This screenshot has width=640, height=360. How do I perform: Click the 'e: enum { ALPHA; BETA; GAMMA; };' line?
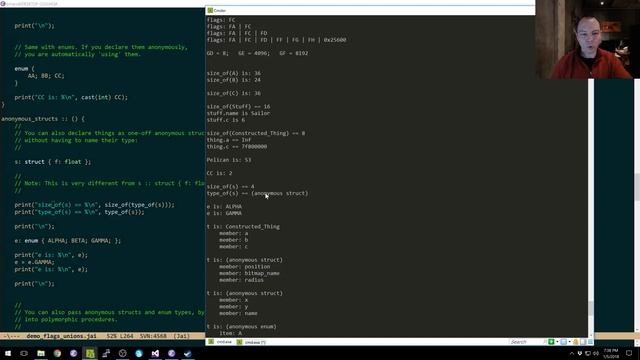pyautogui.click(x=68, y=240)
